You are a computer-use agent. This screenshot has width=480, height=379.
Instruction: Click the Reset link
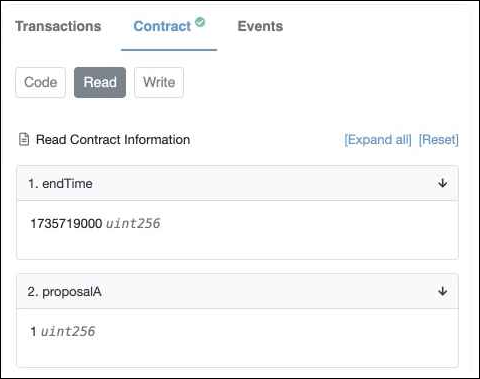438,140
